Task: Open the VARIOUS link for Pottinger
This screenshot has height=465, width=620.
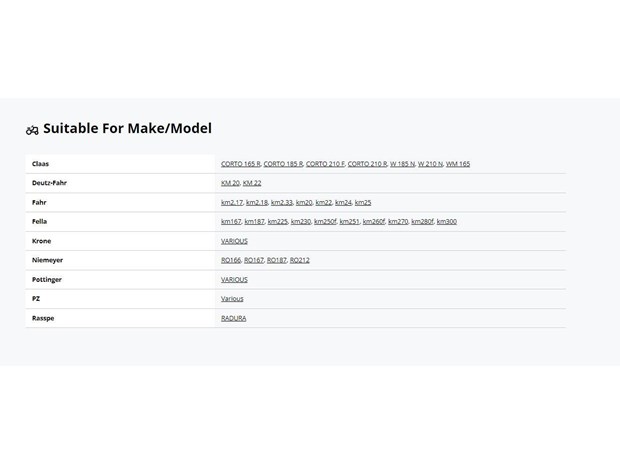Action: pyautogui.click(x=234, y=280)
